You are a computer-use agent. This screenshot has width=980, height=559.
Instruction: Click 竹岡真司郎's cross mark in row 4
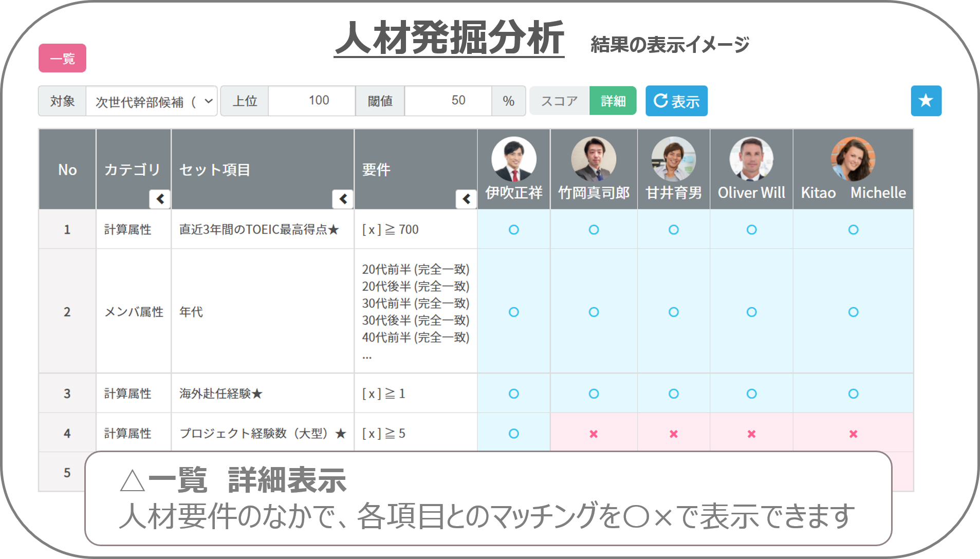tap(594, 434)
